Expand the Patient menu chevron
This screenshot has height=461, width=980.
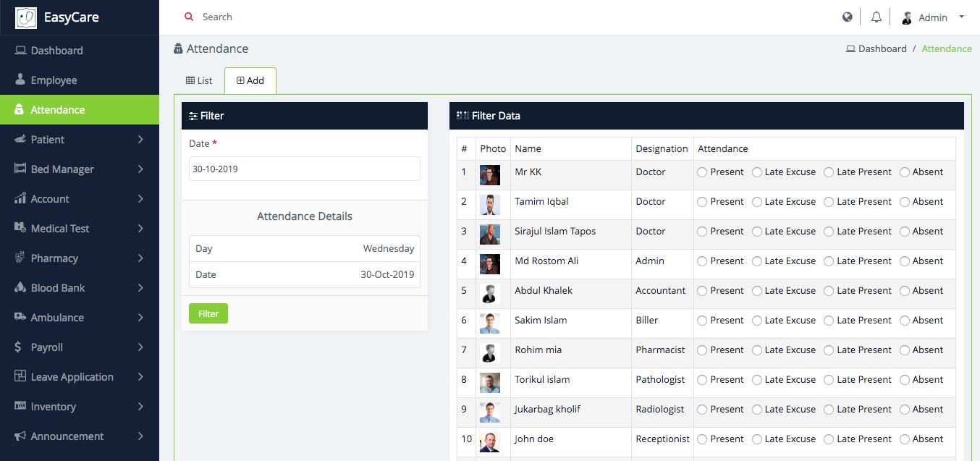(140, 140)
